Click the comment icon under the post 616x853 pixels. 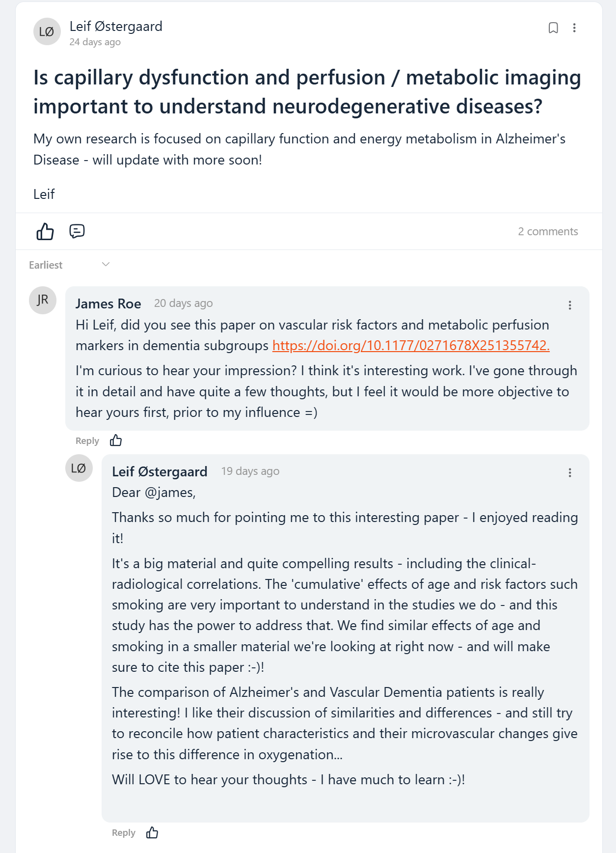[x=77, y=231]
